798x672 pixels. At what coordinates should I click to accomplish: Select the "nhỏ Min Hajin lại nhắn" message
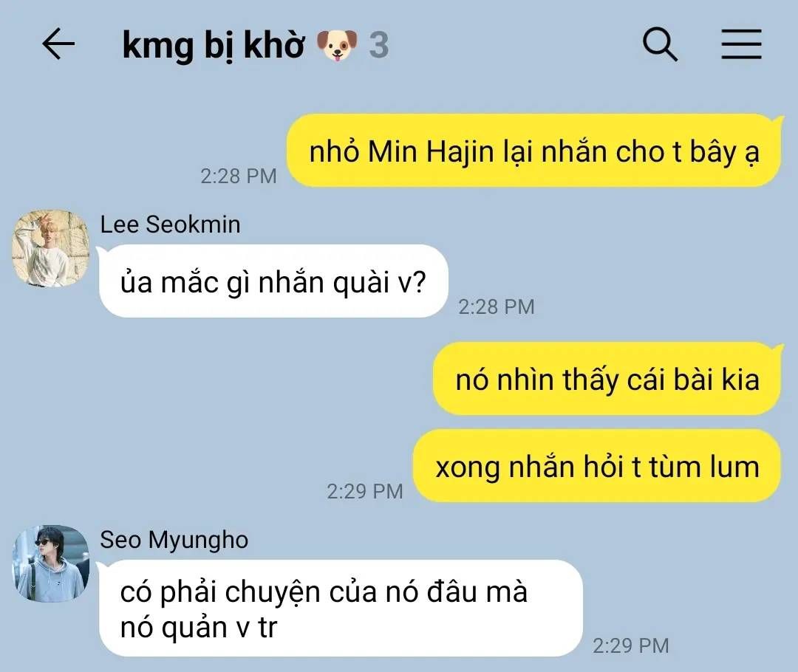534,151
